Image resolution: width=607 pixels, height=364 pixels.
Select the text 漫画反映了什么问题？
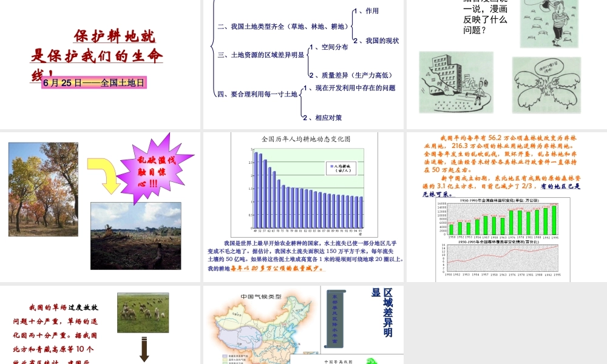(486, 19)
